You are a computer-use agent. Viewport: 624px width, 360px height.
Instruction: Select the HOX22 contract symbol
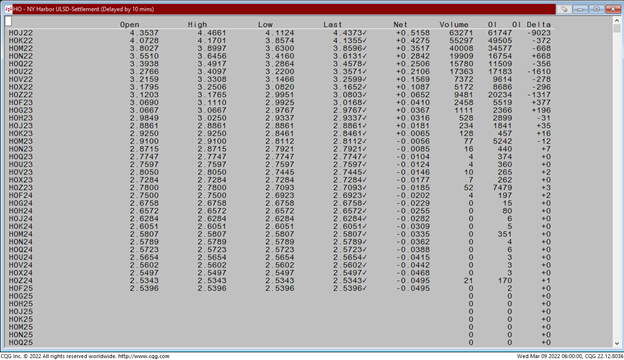[21, 87]
